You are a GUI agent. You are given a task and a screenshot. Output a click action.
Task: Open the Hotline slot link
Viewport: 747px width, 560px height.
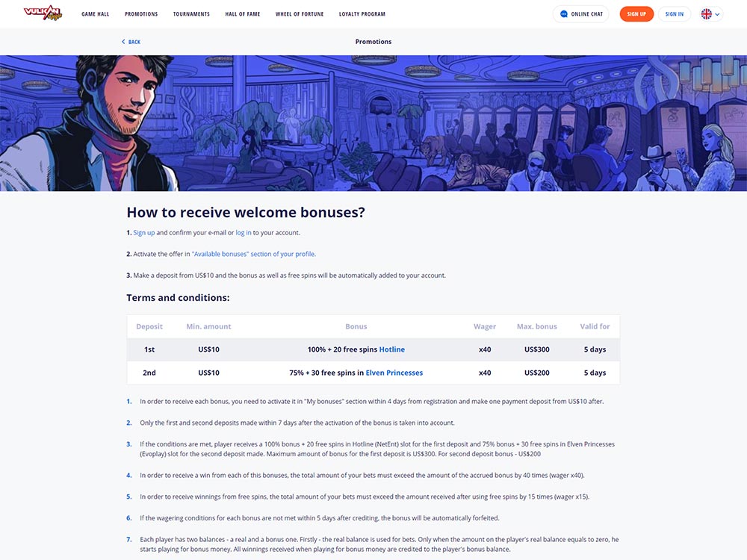(392, 349)
